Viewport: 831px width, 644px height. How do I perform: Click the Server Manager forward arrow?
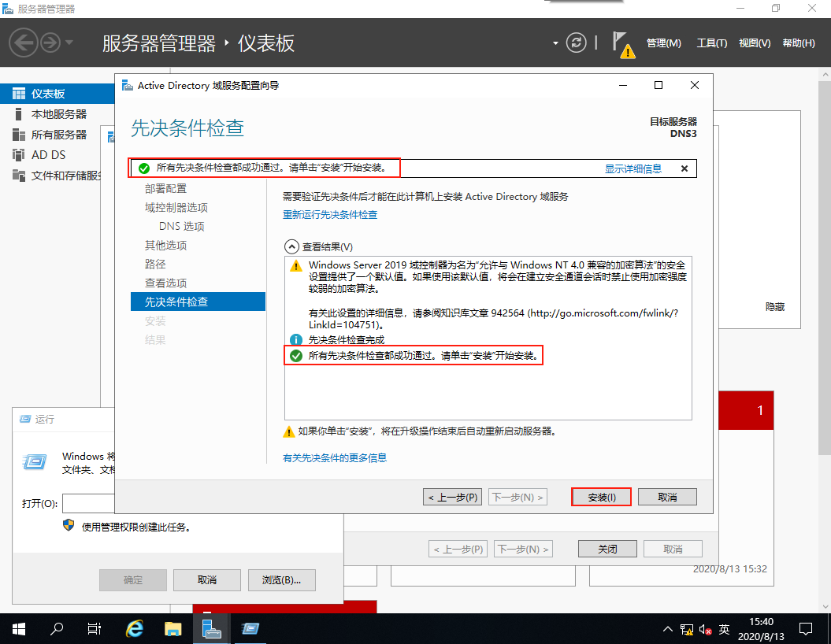[x=51, y=43]
